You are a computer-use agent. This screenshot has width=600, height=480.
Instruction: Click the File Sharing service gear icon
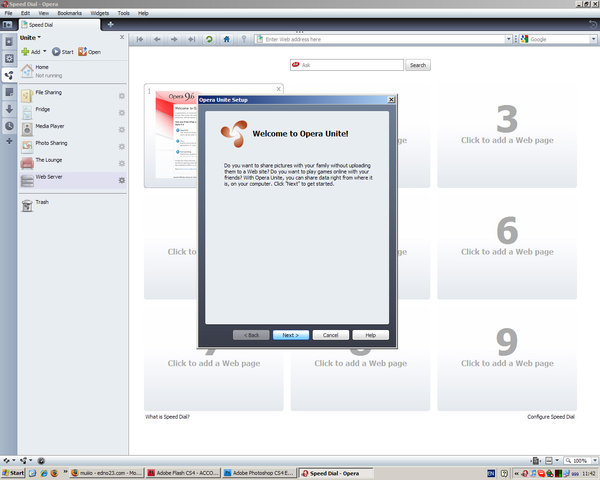[x=122, y=96]
